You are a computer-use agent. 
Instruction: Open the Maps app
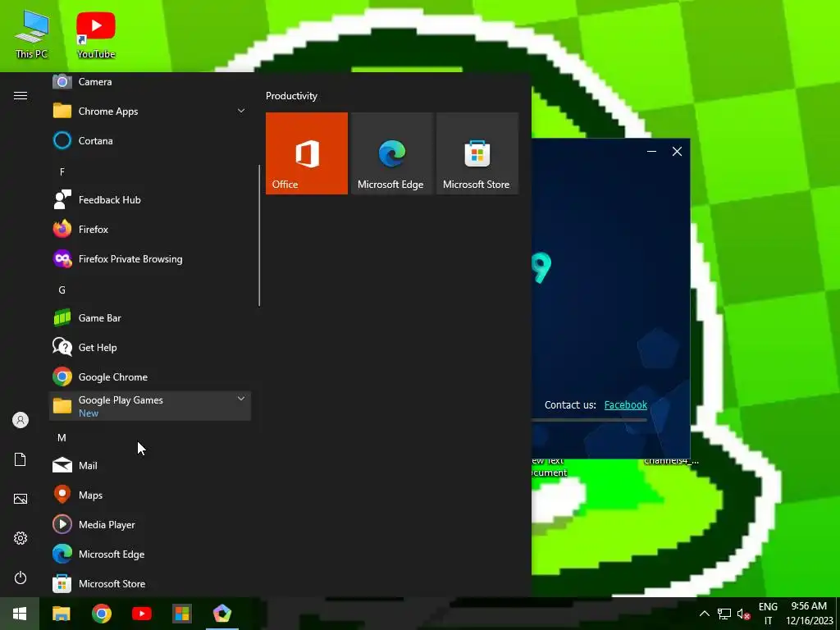(x=150, y=495)
